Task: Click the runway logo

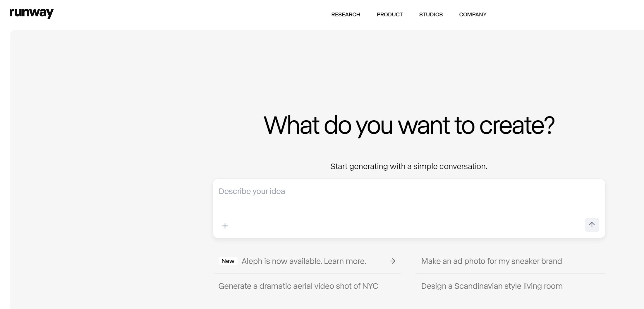Action: pyautogui.click(x=32, y=13)
